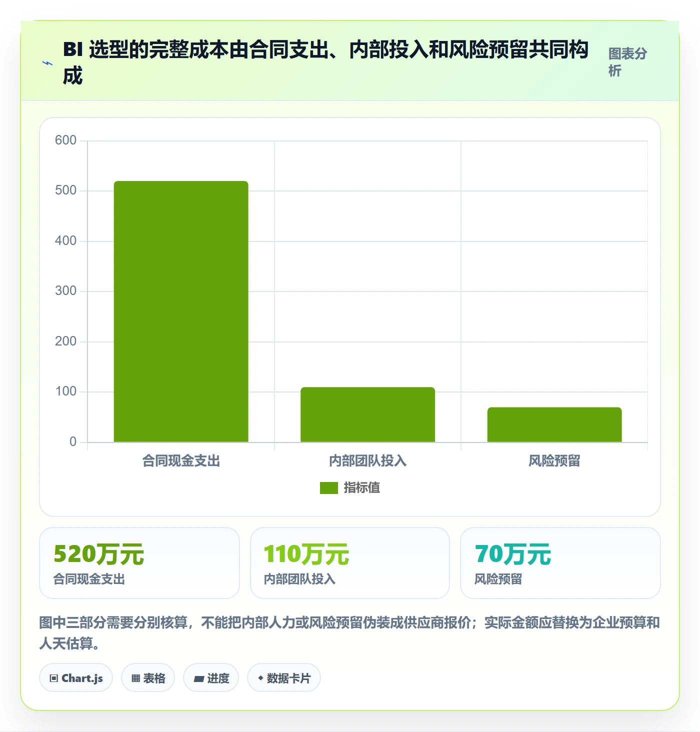Click the Chart.js tag chip
Image resolution: width=700 pixels, height=732 pixels.
point(76,678)
